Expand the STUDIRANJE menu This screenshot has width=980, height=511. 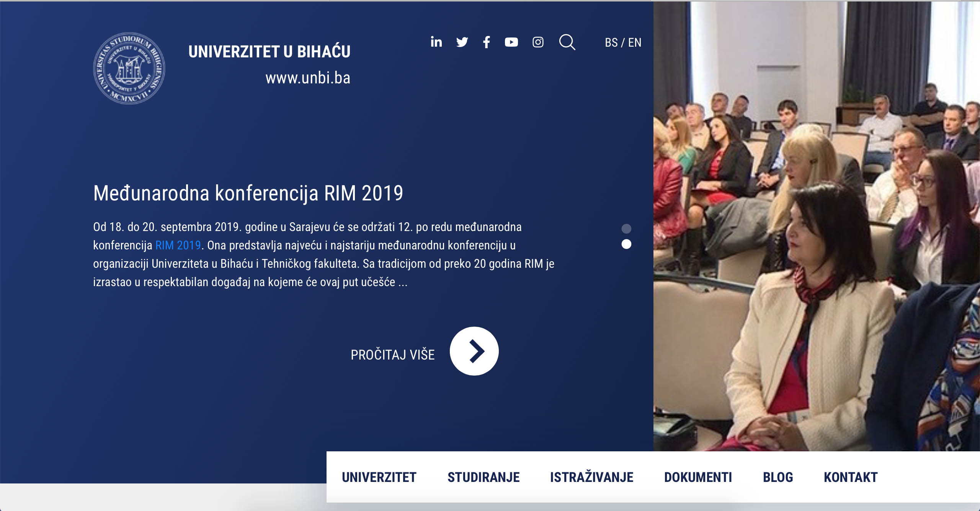483,477
